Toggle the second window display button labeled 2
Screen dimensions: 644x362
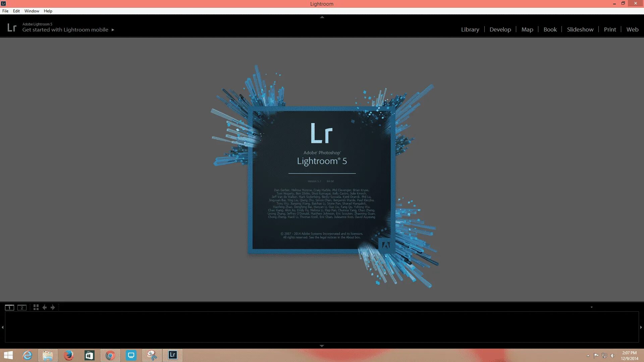tap(22, 307)
